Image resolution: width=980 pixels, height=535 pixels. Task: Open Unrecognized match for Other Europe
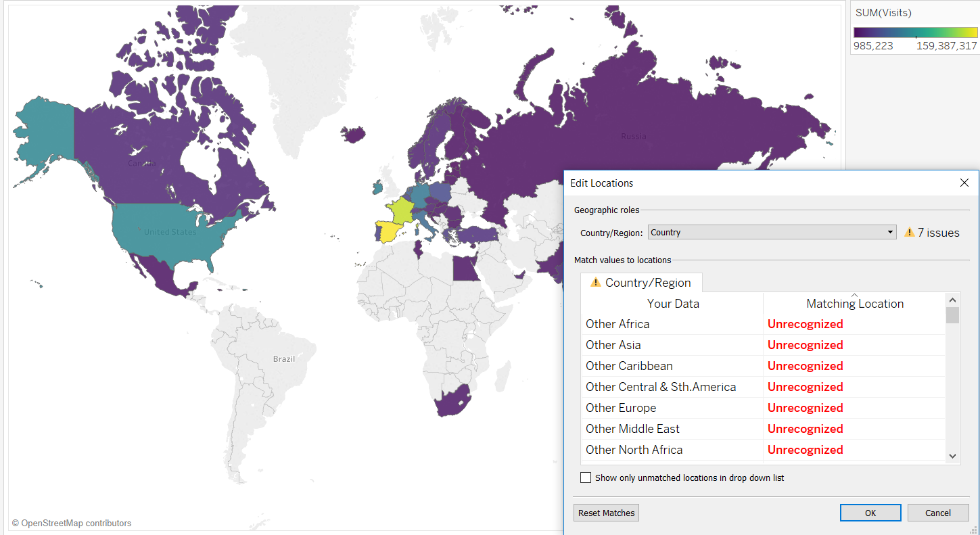[x=805, y=408]
